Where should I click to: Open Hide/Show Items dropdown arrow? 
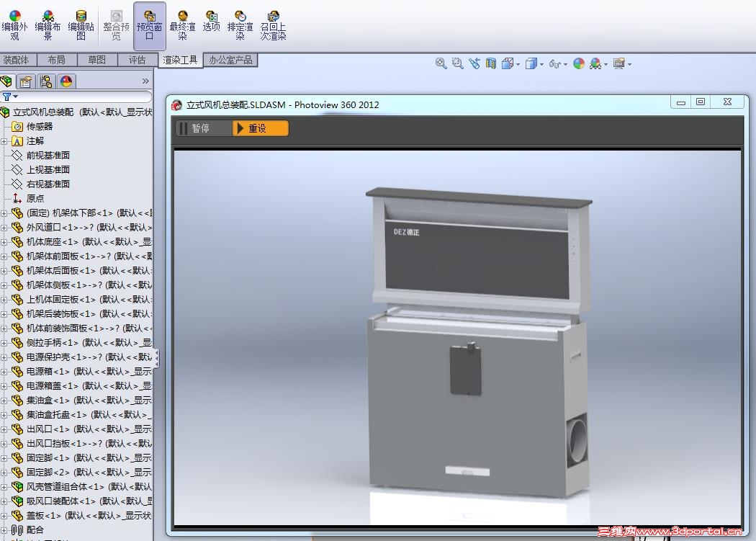click(565, 64)
